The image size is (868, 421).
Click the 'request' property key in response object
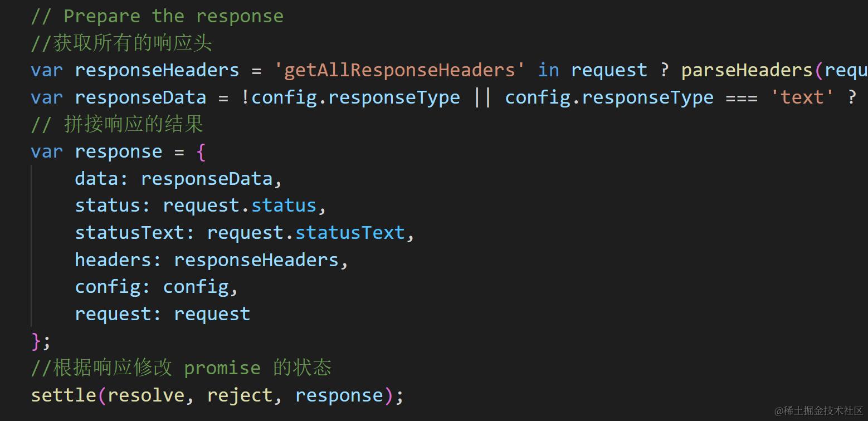[x=113, y=314]
